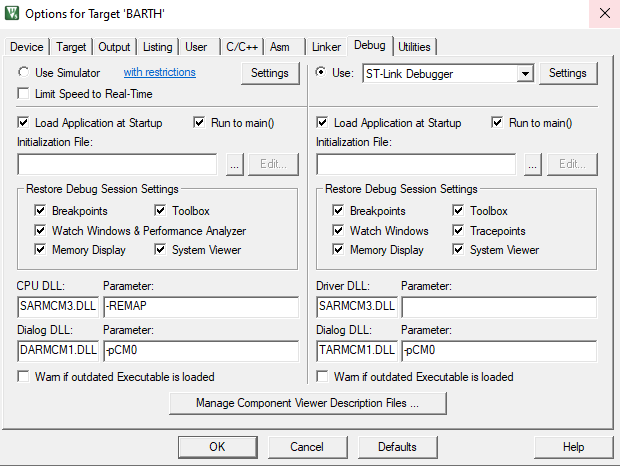Confirm with the OK button
Screen dimensions: 620x467
217,447
